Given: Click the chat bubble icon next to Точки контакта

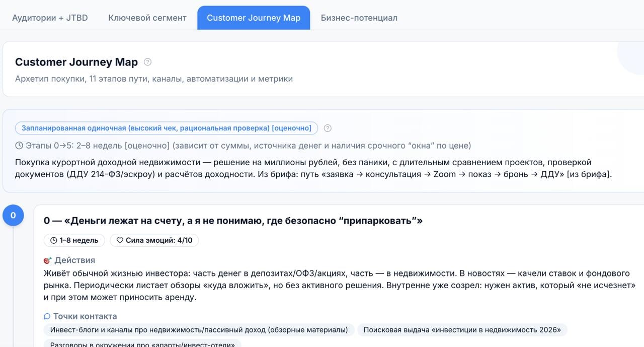Looking at the screenshot, I should click(x=47, y=316).
